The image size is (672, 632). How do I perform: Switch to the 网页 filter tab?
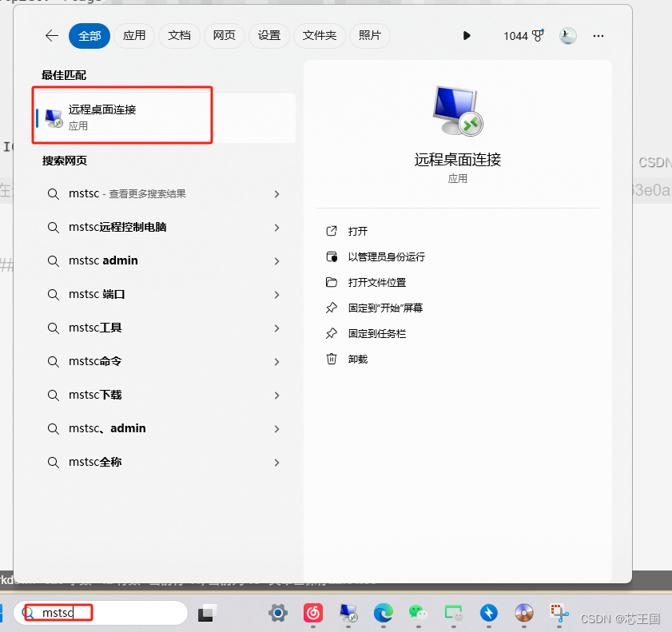coord(225,36)
